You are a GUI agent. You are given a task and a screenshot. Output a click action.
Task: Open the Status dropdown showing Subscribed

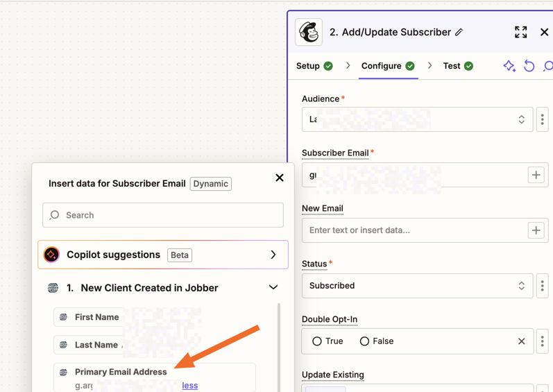(417, 286)
